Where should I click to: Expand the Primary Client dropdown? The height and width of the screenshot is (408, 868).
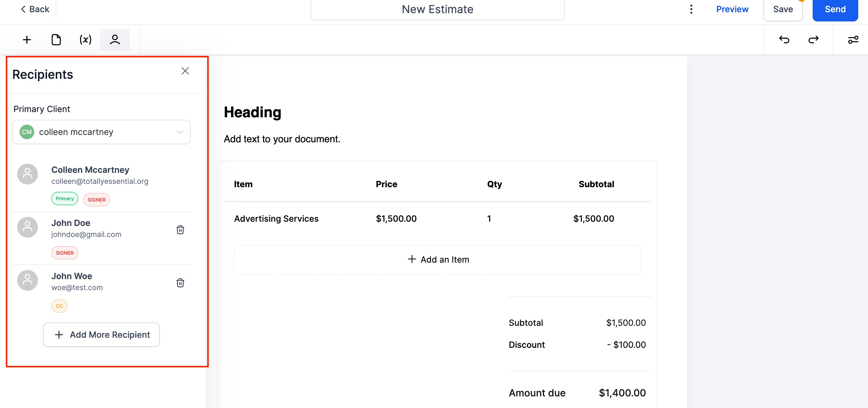tap(101, 132)
